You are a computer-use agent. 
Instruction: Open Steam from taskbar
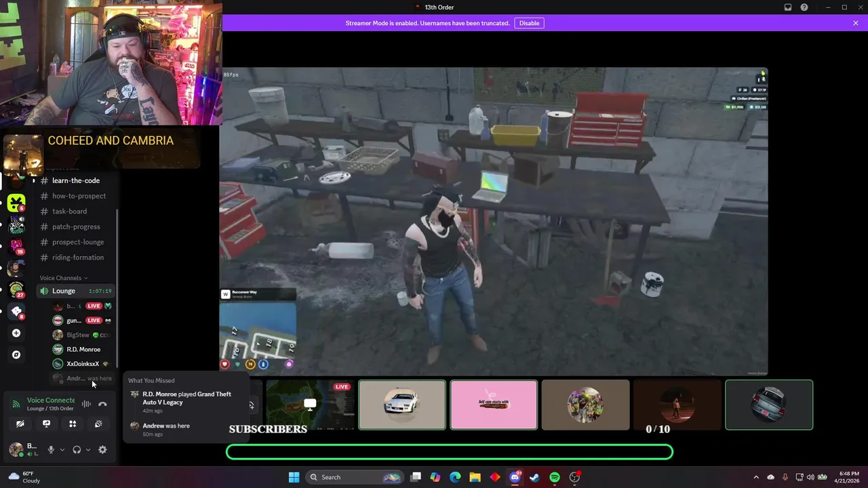coord(534,477)
